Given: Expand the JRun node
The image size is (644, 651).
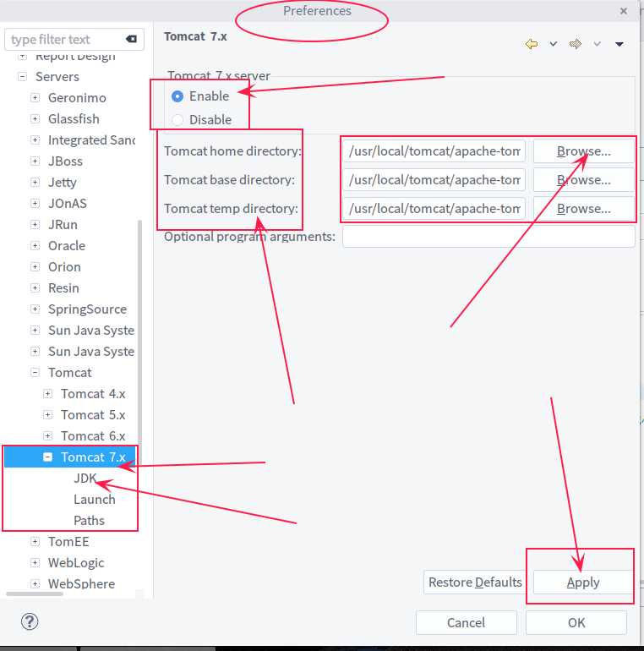Looking at the screenshot, I should pos(35,225).
